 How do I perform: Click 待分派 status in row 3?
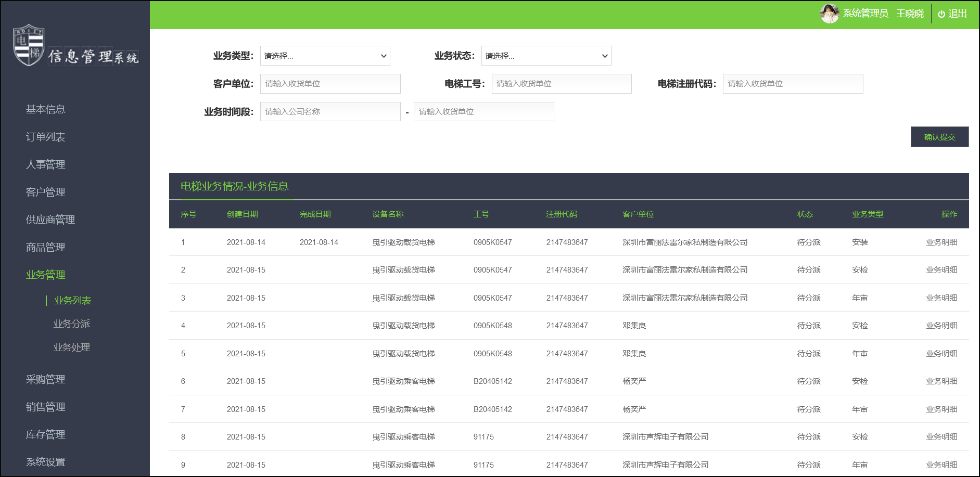[809, 298]
